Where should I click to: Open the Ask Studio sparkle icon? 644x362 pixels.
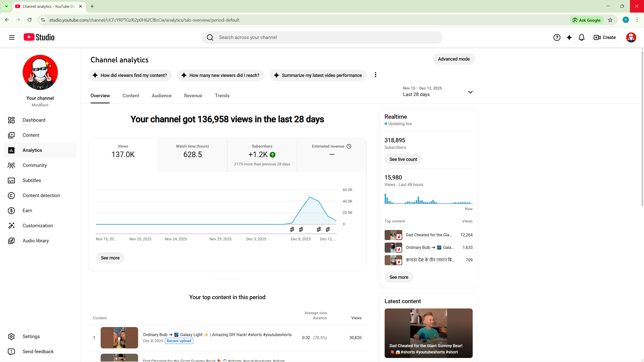569,37
